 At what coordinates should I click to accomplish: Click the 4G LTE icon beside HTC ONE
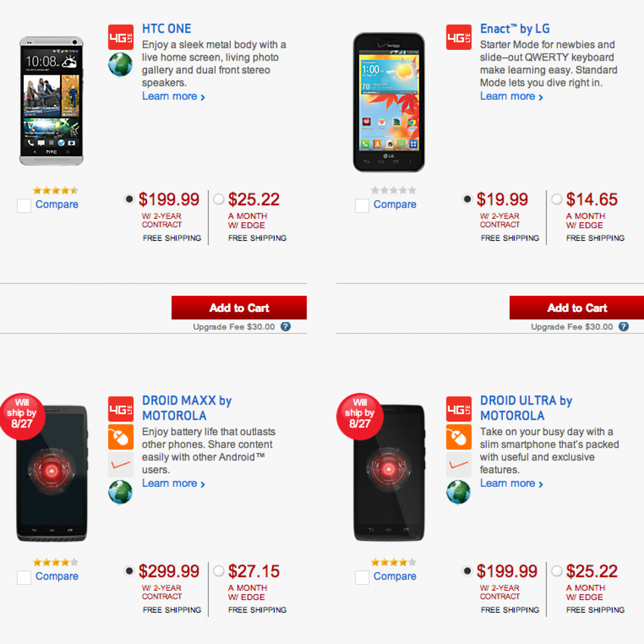tap(121, 37)
